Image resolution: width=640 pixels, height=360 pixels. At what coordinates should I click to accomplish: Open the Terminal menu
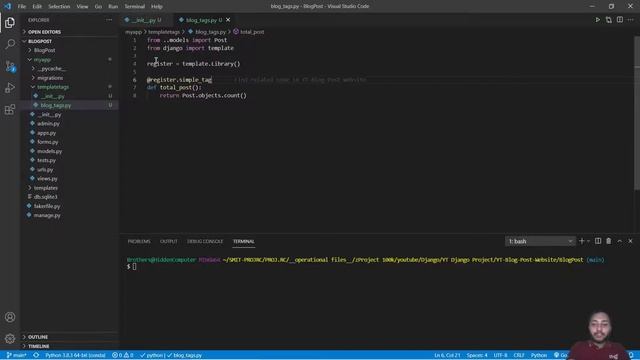tap(135, 7)
